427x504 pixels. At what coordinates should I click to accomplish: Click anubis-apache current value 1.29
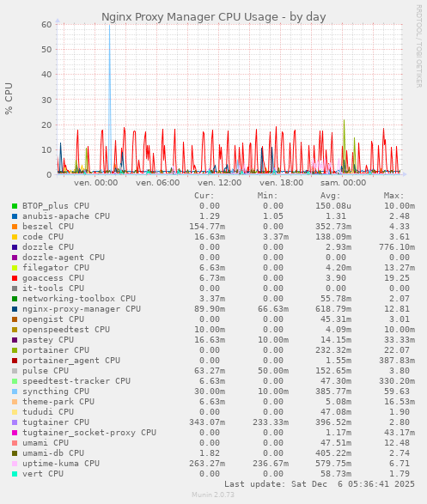click(x=210, y=216)
